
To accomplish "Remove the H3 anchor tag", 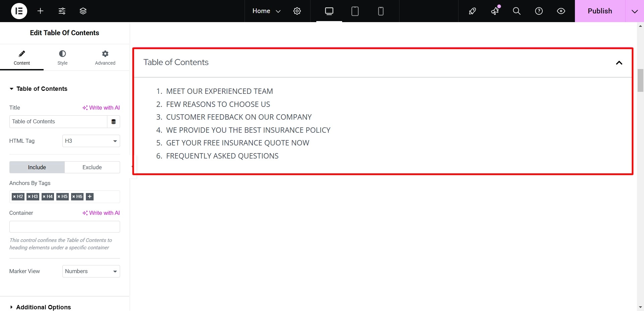I will 29,197.
